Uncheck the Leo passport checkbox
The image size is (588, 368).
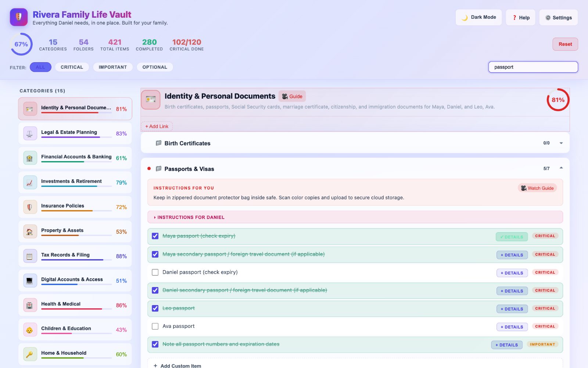tap(155, 308)
